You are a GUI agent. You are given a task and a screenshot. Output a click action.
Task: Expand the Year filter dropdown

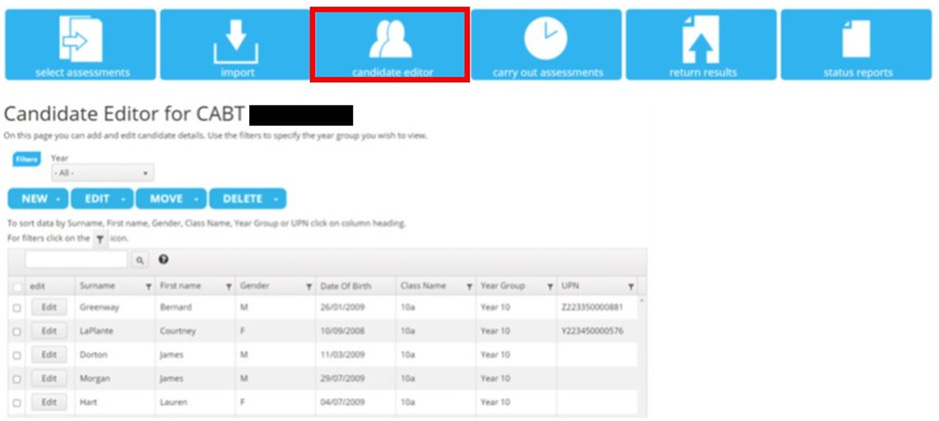[102, 173]
